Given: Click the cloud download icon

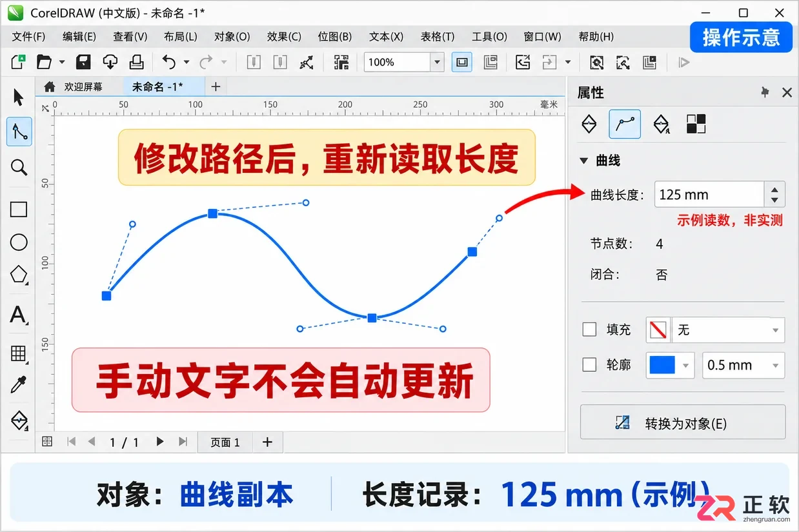Looking at the screenshot, I should click(110, 62).
